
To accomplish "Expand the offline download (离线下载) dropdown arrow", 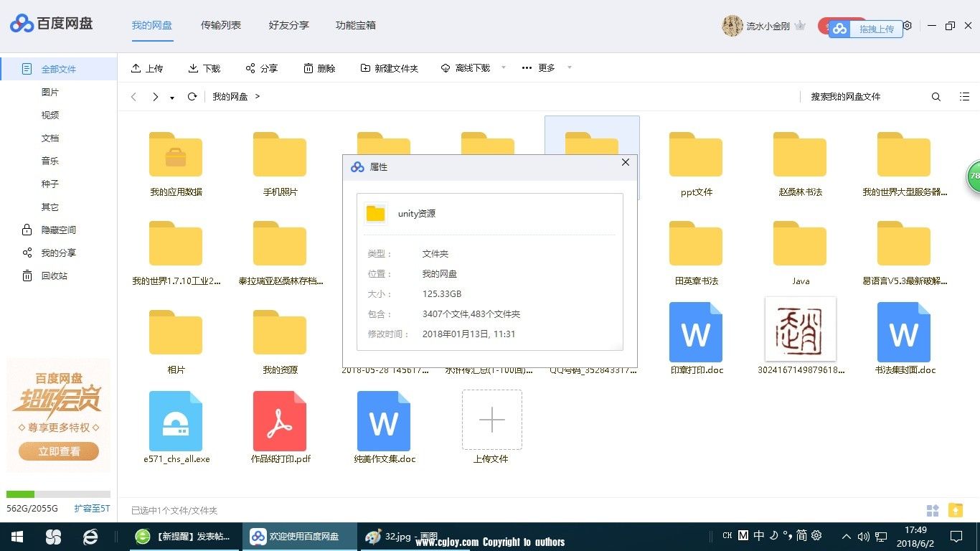I will pyautogui.click(x=504, y=67).
